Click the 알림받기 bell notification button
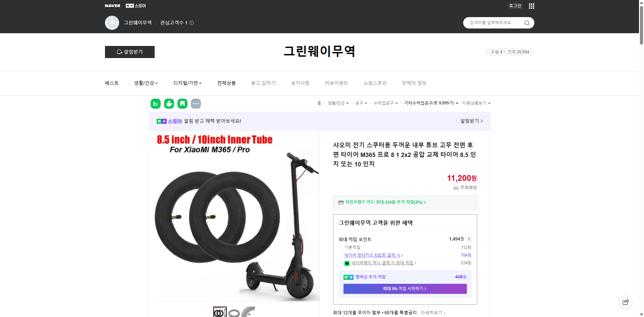Image resolution: width=644 pixels, height=317 pixels. tap(129, 52)
